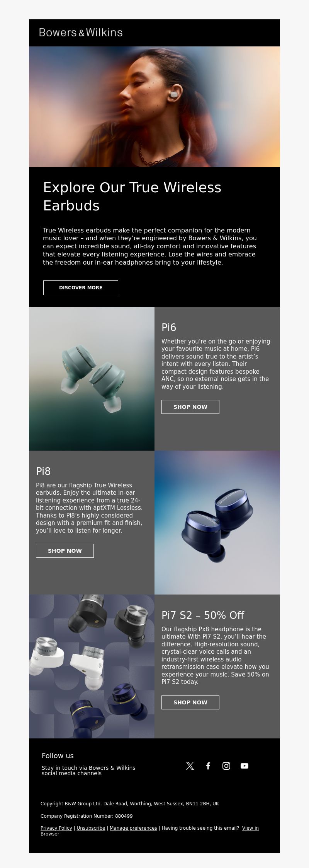The height and width of the screenshot is (868, 309).
Task: Click the Pi7 S2 – 50% Off heading
Action: [203, 615]
